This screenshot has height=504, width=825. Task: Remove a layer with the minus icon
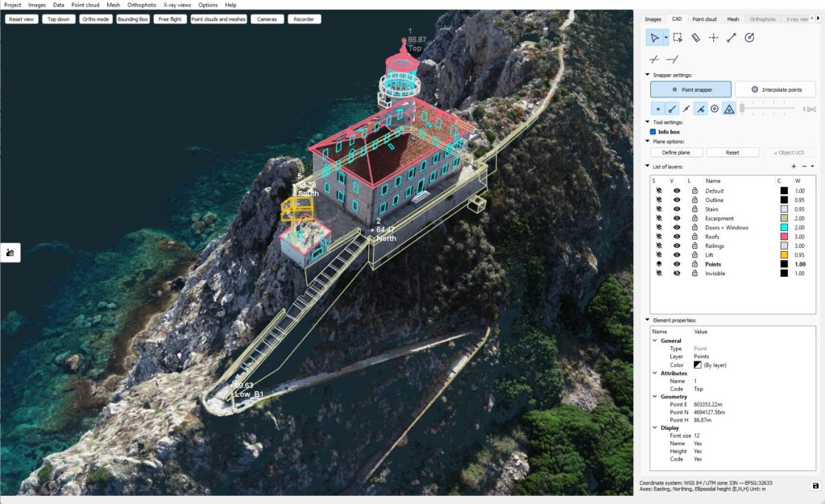804,167
